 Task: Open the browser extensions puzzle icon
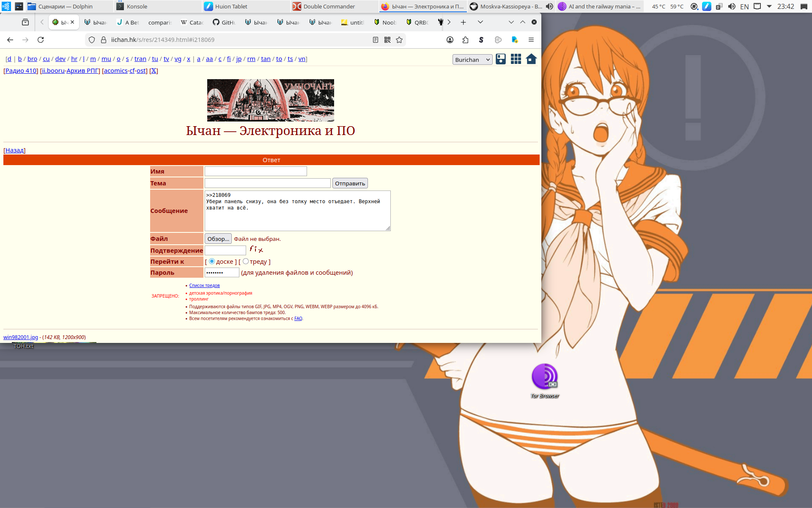coord(465,40)
